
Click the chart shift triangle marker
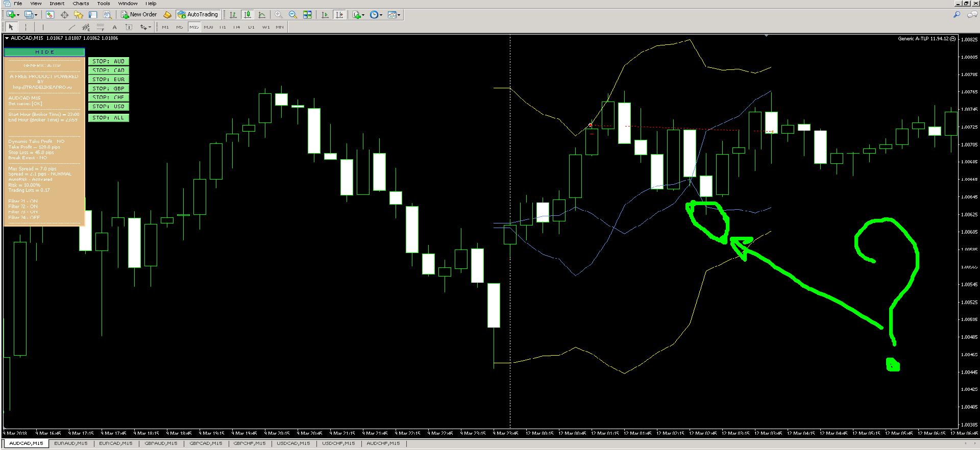pyautogui.click(x=766, y=36)
